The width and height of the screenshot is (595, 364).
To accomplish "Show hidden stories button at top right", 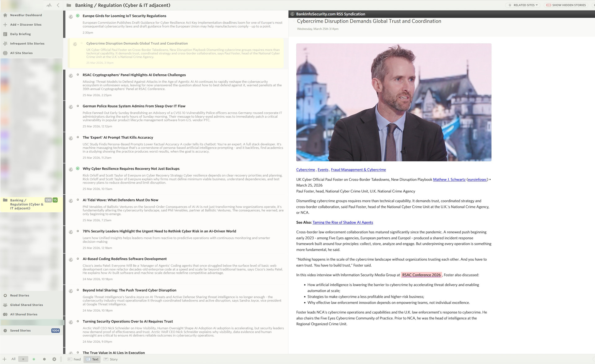I will tap(566, 5).
